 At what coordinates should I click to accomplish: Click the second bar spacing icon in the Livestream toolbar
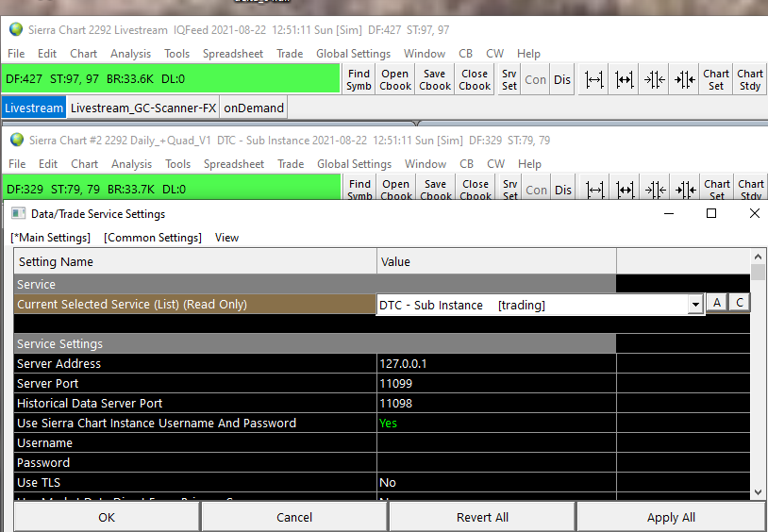[624, 79]
